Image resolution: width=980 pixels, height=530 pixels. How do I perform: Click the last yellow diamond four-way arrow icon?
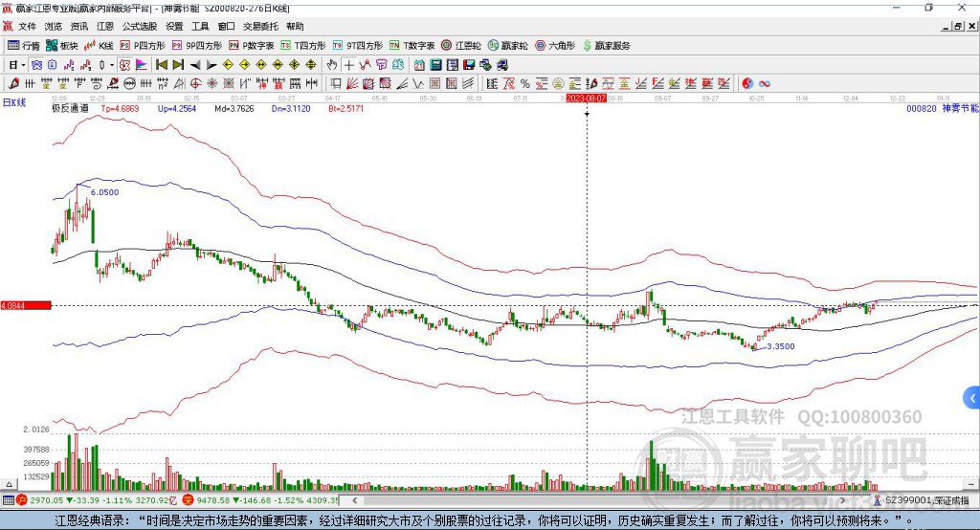pyautogui.click(x=311, y=65)
